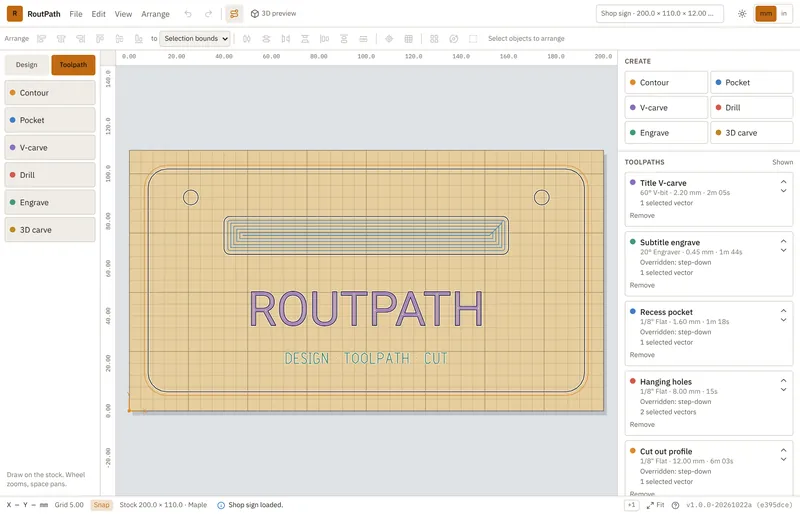
Task: Select V-carve in the left tool list
Action: click(x=50, y=148)
